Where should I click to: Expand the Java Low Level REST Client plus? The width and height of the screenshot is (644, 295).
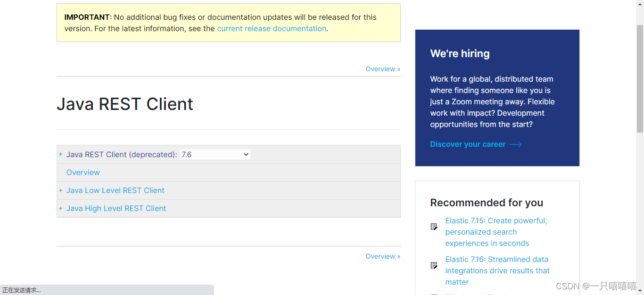[x=60, y=191]
